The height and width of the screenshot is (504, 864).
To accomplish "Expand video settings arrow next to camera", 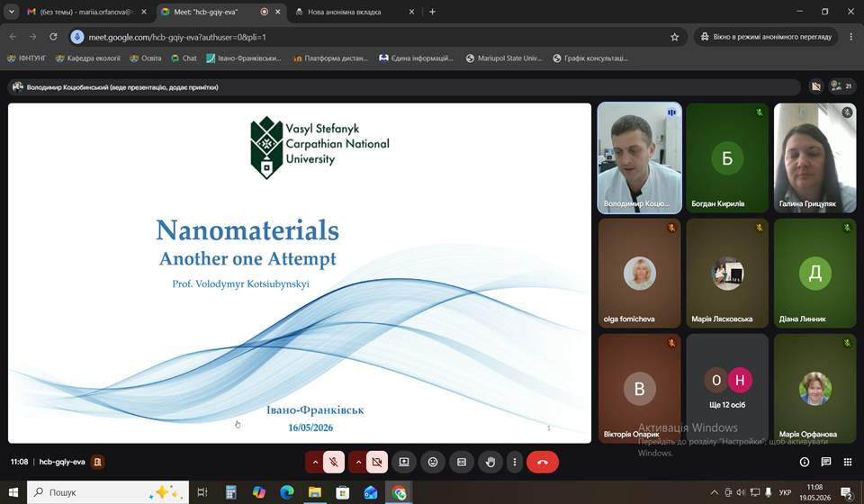I will 358,462.
